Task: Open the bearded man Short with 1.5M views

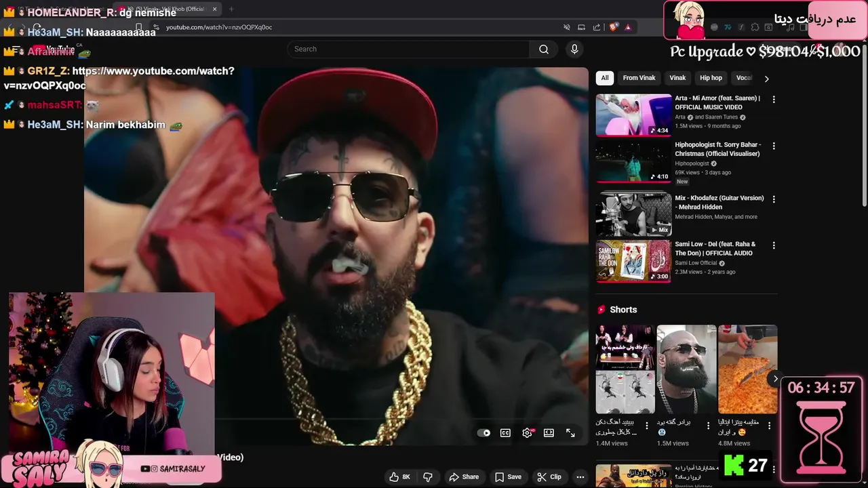Action: click(x=686, y=369)
